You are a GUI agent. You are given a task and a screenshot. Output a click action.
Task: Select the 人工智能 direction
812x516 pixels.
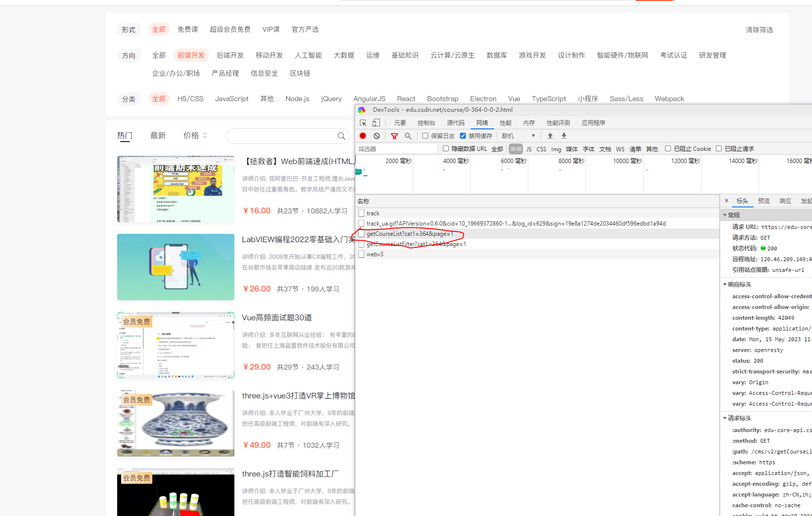(308, 55)
